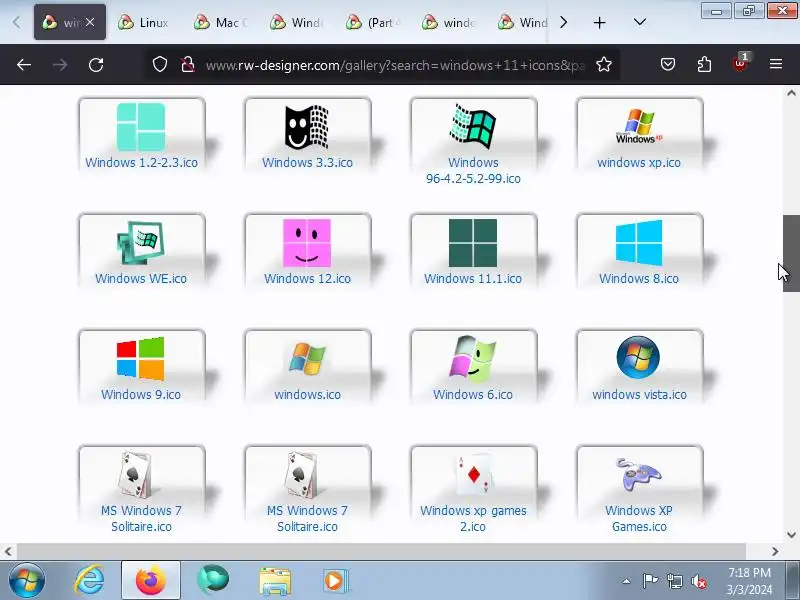Save page to Pocket

(668, 64)
